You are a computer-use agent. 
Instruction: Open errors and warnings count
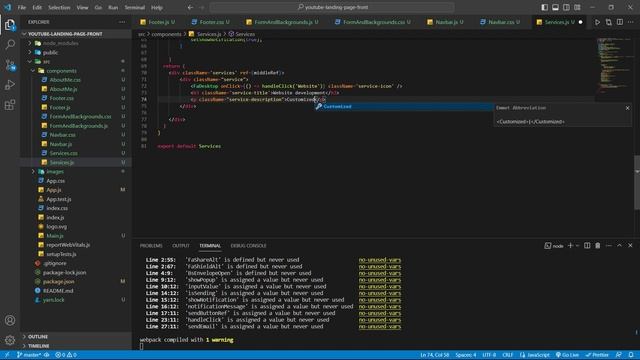point(66,355)
